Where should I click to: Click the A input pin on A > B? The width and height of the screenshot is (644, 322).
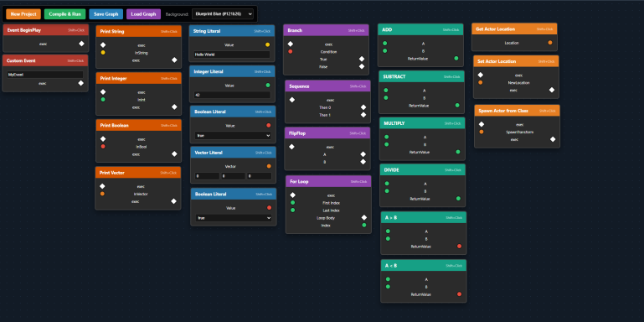click(x=388, y=231)
